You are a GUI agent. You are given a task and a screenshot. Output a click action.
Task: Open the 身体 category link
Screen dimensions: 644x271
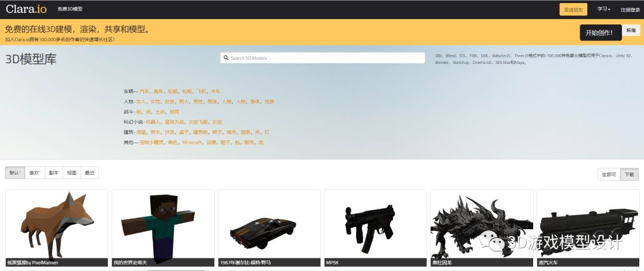pyautogui.click(x=255, y=101)
